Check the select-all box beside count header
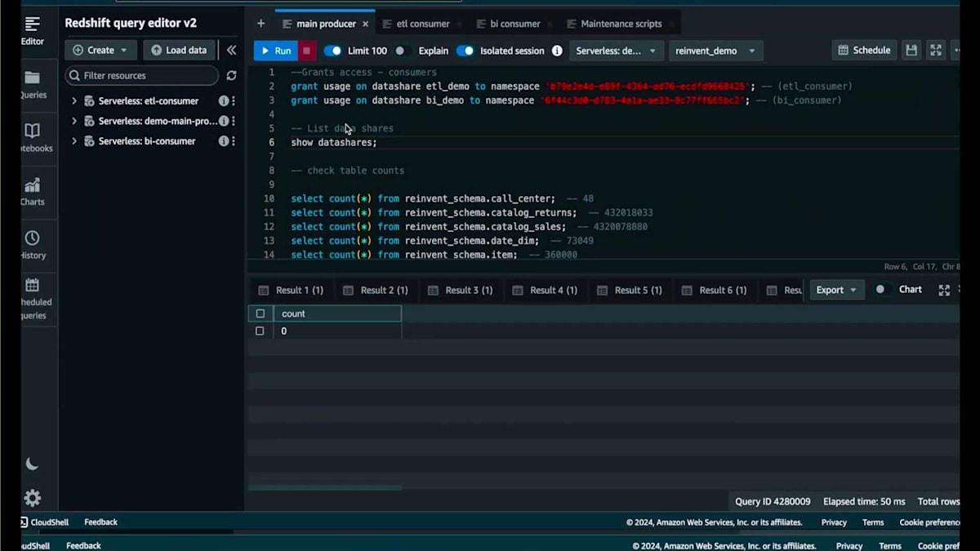 click(x=261, y=313)
